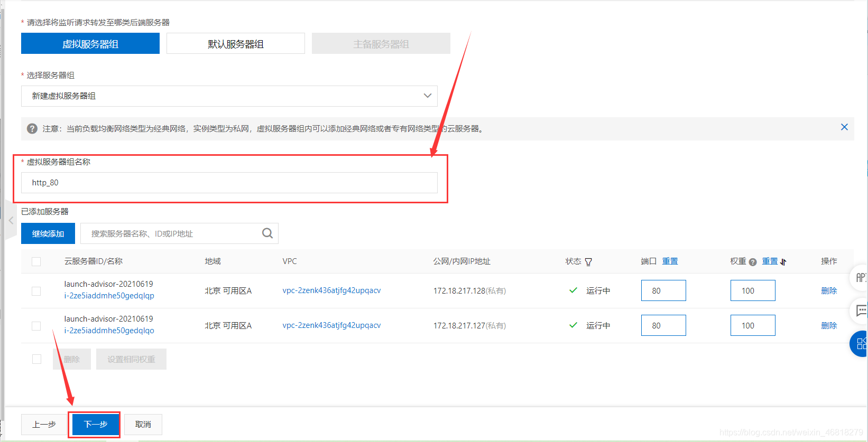Edit port field for 172.18.217.127 row

coord(663,325)
